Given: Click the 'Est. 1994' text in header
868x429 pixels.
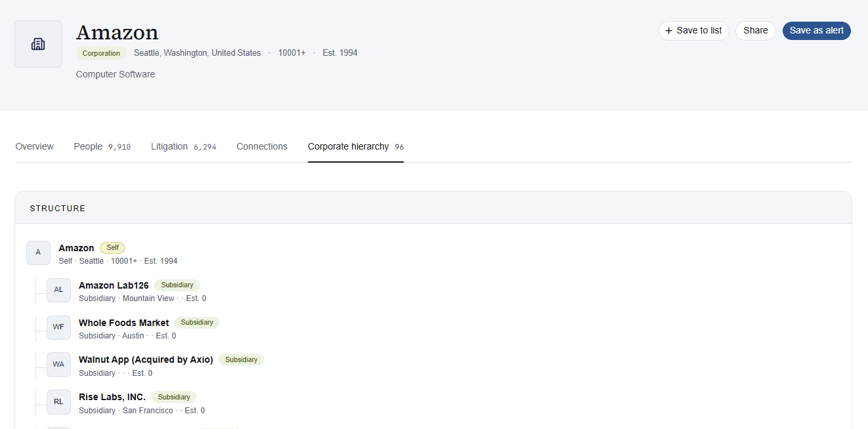Looking at the screenshot, I should pyautogui.click(x=340, y=53).
